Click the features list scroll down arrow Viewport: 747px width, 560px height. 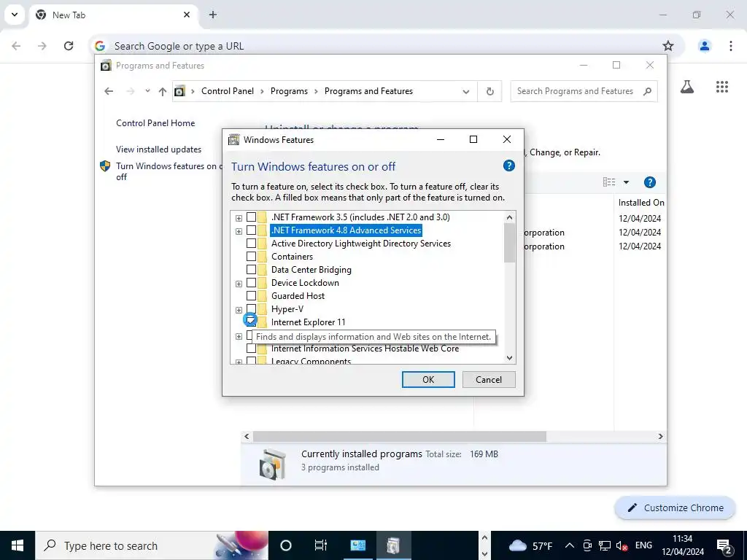coord(509,357)
